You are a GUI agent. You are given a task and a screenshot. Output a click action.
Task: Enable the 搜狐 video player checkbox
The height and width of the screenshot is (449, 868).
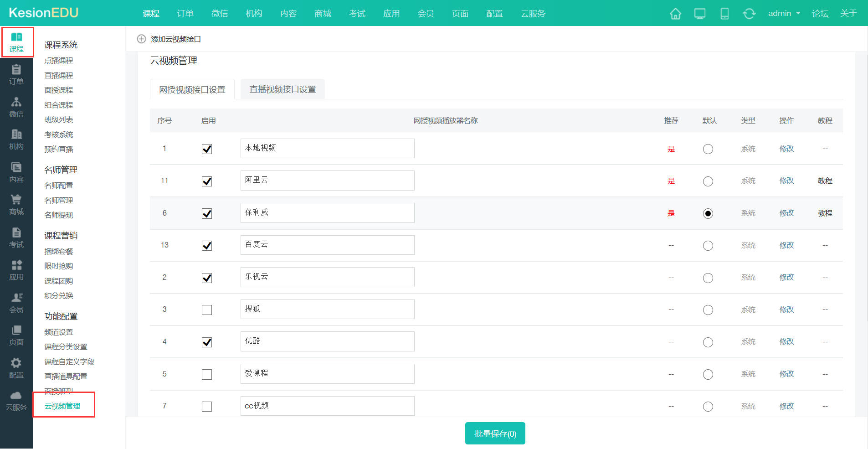[x=207, y=310]
